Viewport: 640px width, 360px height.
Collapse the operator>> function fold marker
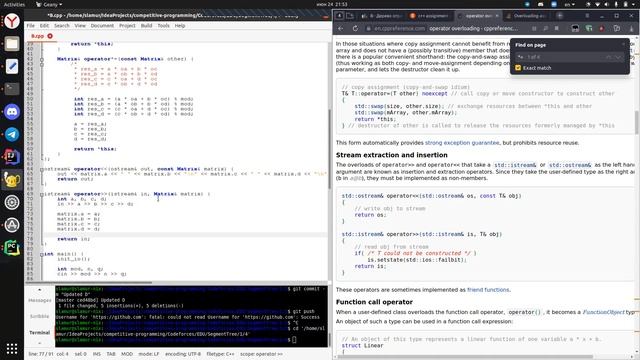42,194
